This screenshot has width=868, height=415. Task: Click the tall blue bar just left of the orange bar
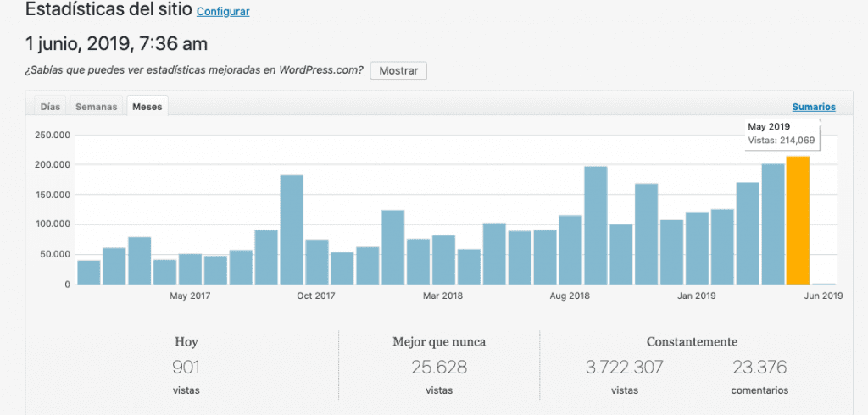tap(772, 224)
